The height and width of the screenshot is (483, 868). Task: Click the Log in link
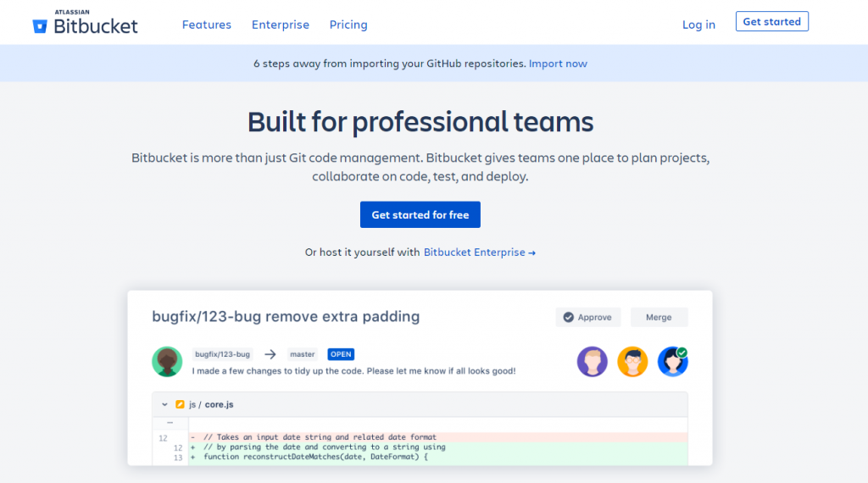click(x=698, y=25)
